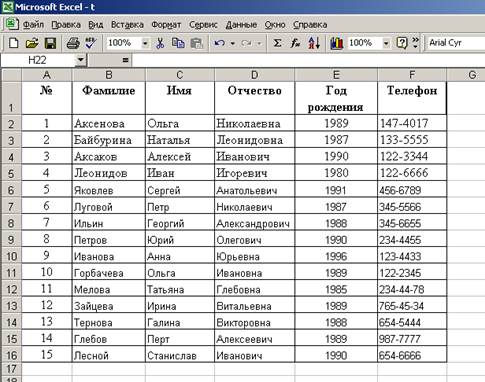Click the Open file folder icon
The image size is (485, 382).
tap(32, 43)
